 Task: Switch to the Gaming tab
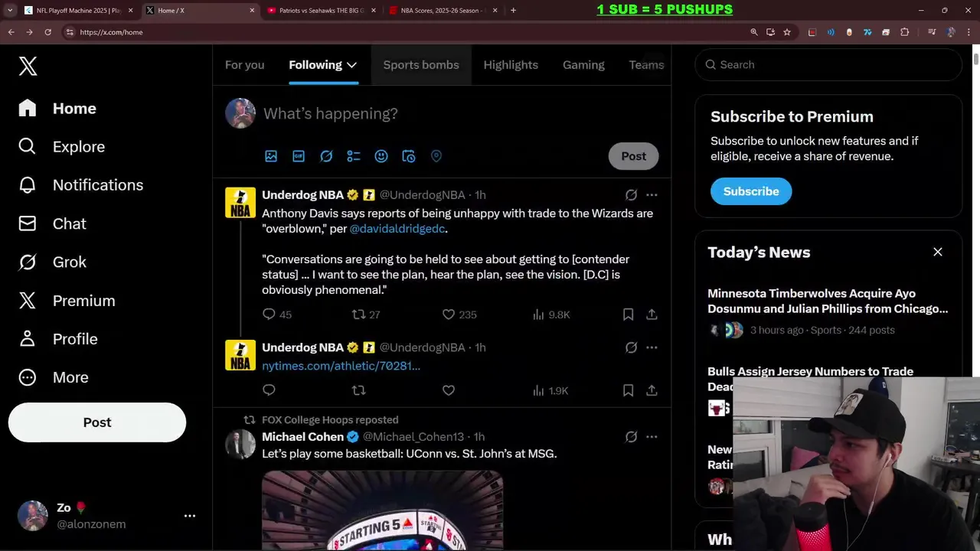pos(583,65)
